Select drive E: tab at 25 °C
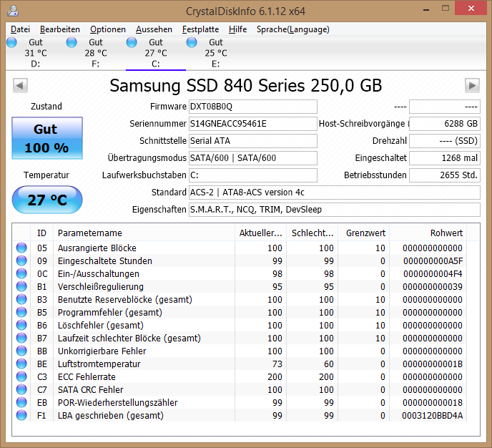Viewport: 492px width, 448px height. pos(215,53)
